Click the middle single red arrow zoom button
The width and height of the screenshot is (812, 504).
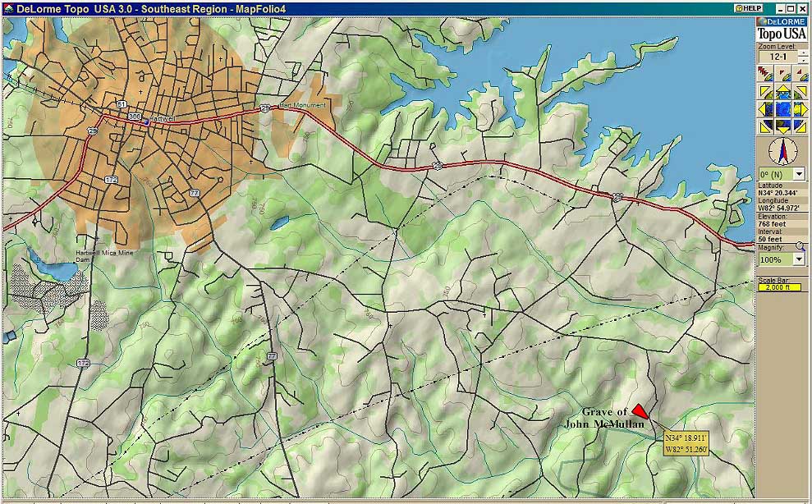coord(783,74)
